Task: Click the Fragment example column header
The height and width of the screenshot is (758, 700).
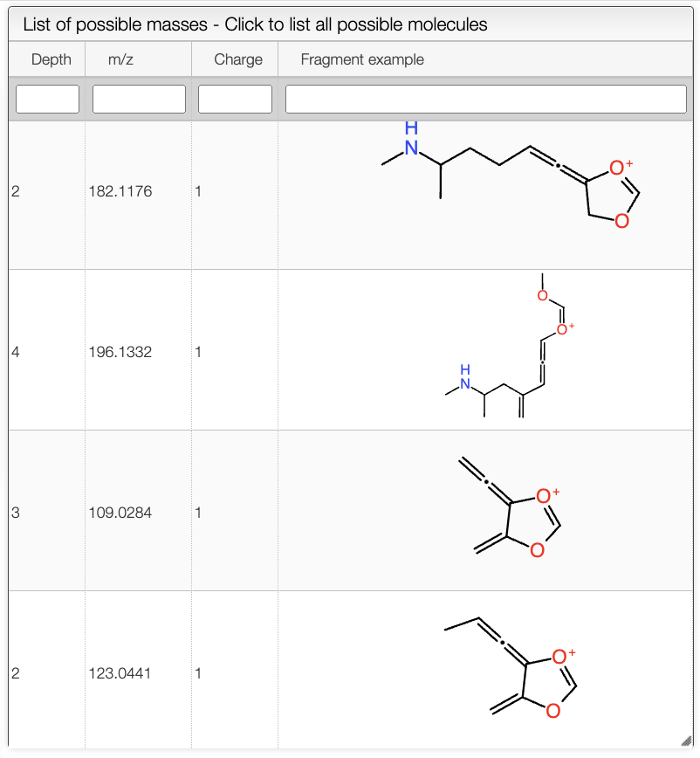Action: coord(362,59)
